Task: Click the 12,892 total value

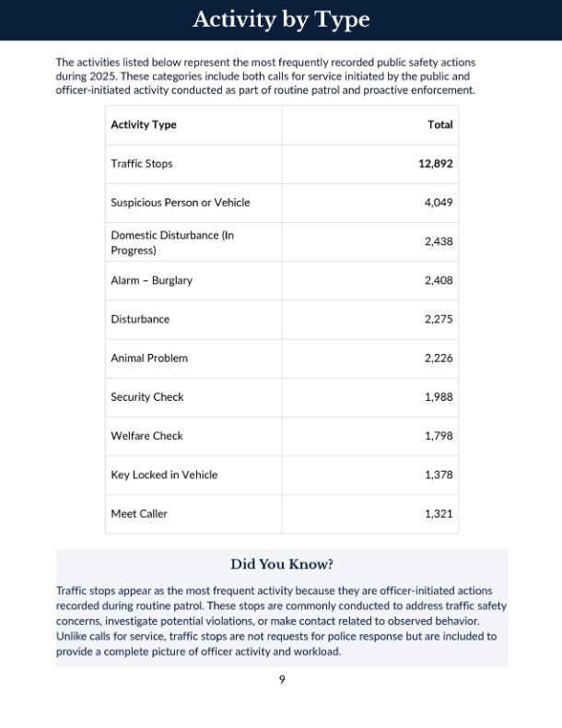Action: click(x=435, y=164)
